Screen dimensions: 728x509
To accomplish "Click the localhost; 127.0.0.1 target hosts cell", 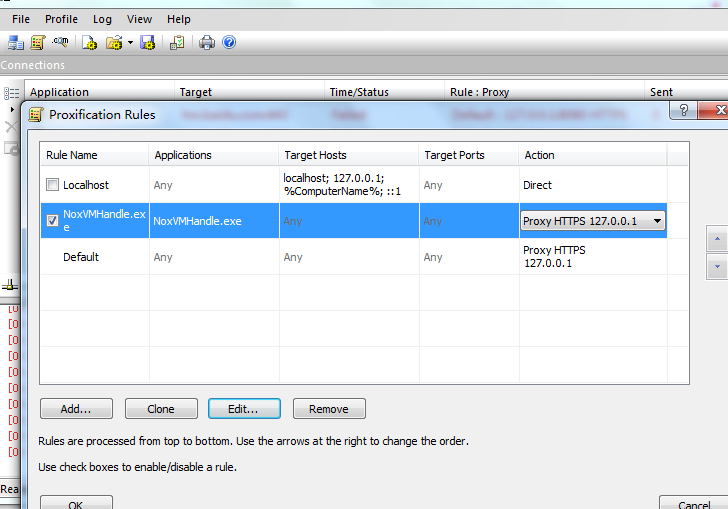I will (x=349, y=184).
